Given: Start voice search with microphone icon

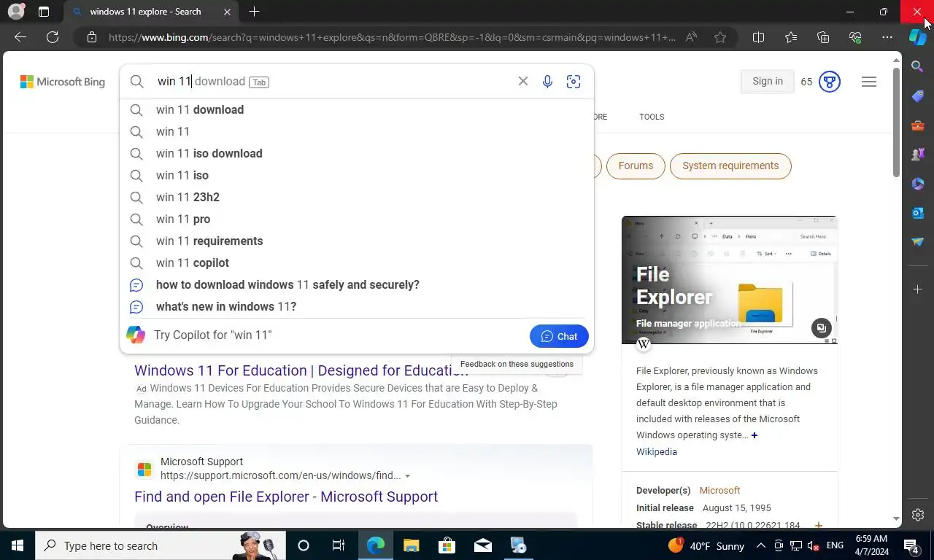Looking at the screenshot, I should pyautogui.click(x=547, y=82).
